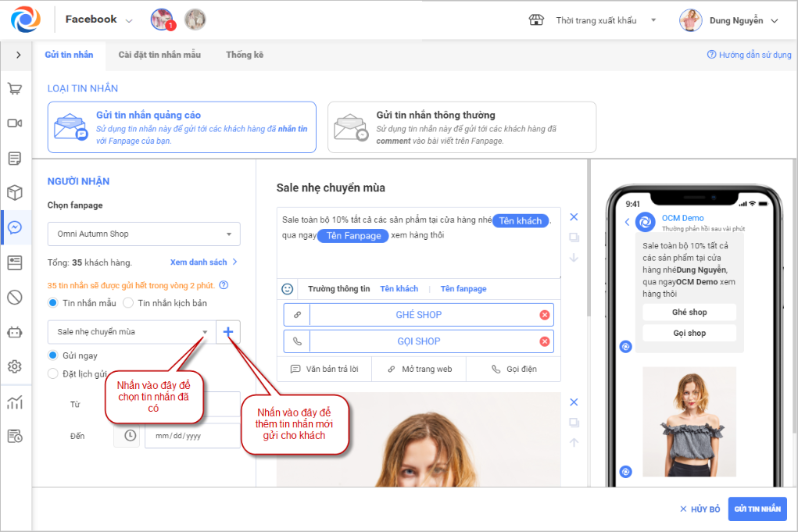Duplicate the text message block

[574, 237]
